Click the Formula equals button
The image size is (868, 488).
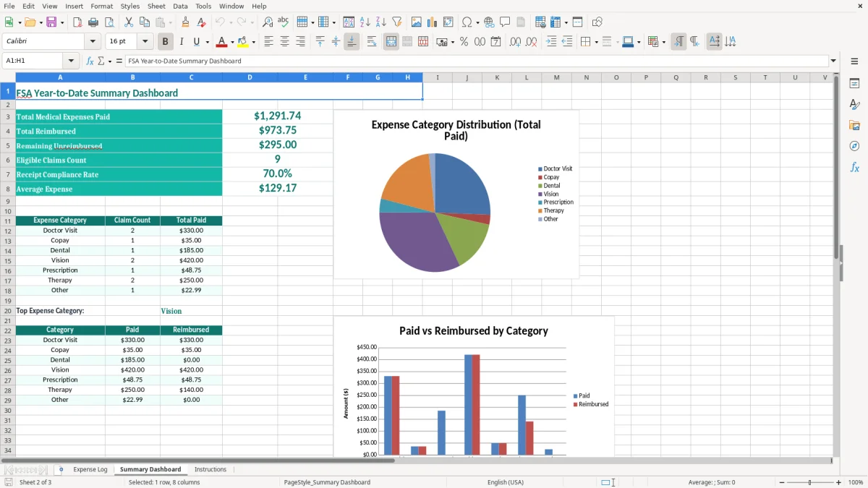119,61
